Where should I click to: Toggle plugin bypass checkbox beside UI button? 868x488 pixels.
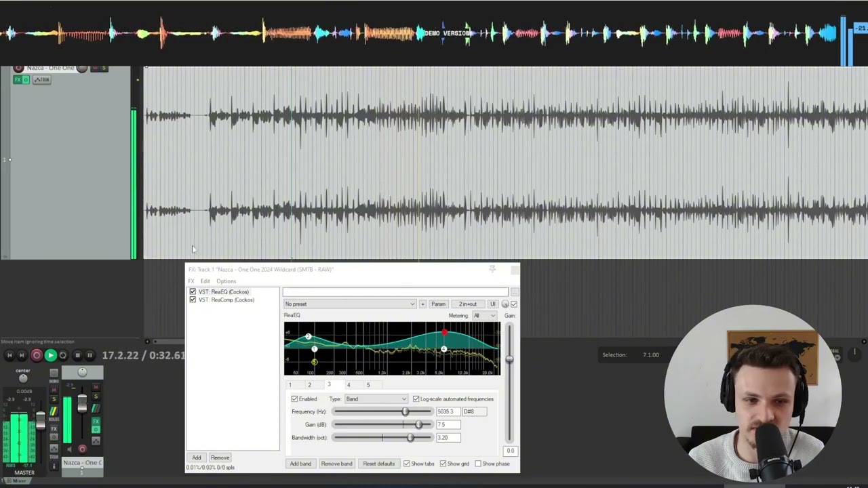tap(513, 304)
